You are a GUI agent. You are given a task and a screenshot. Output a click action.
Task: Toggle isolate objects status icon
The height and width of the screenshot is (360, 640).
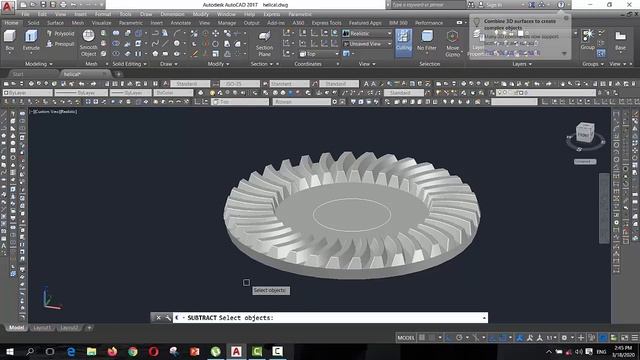[603, 338]
